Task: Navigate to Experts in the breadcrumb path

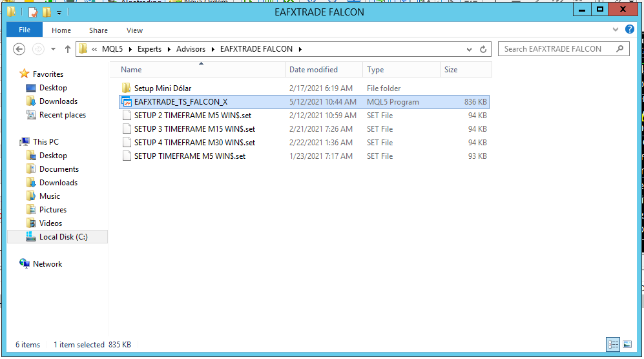Action: point(149,49)
